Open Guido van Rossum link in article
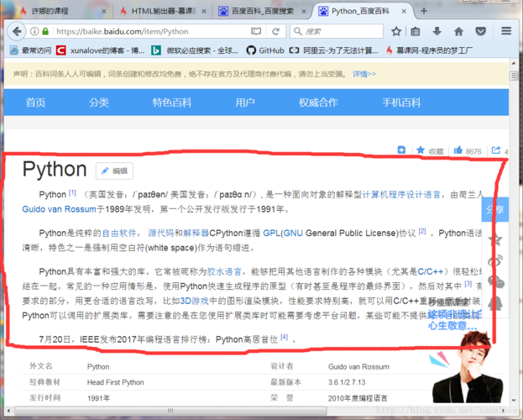The image size is (523, 420). [x=59, y=209]
